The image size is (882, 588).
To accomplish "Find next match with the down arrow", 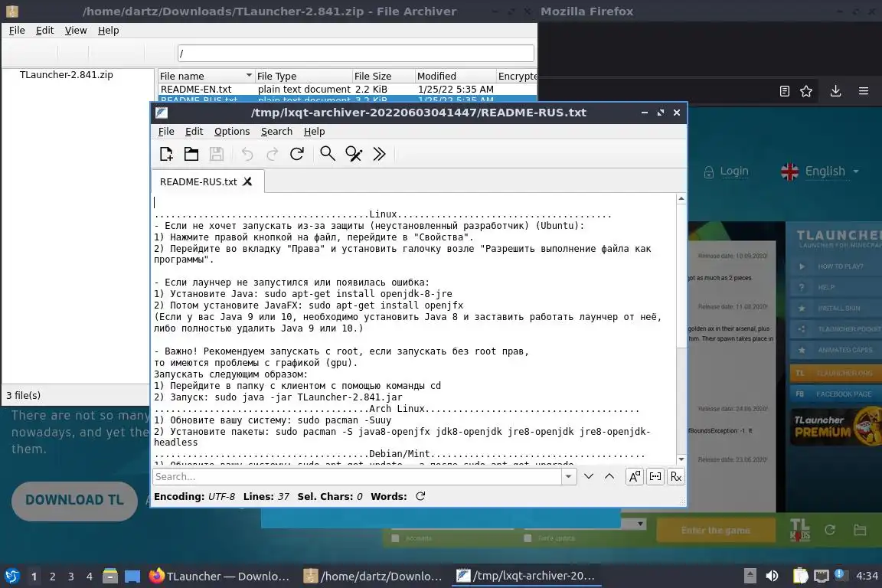I will pos(589,476).
